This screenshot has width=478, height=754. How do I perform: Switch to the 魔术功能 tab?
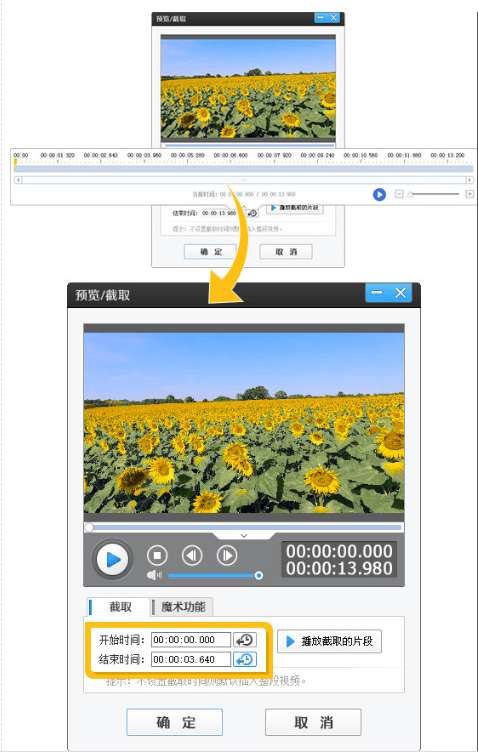pos(183,607)
